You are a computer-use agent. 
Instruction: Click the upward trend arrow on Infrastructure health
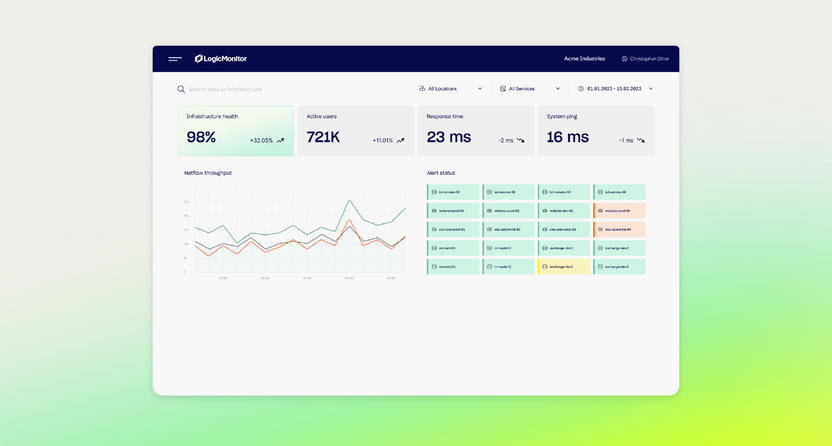click(281, 141)
